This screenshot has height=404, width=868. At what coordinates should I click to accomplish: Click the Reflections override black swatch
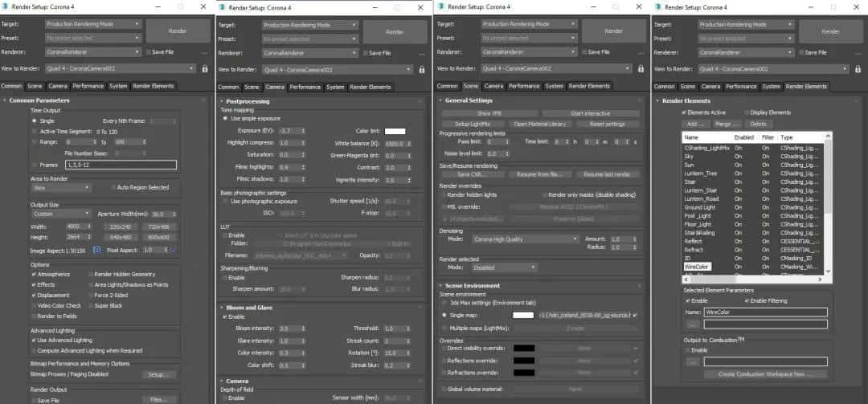click(x=524, y=361)
